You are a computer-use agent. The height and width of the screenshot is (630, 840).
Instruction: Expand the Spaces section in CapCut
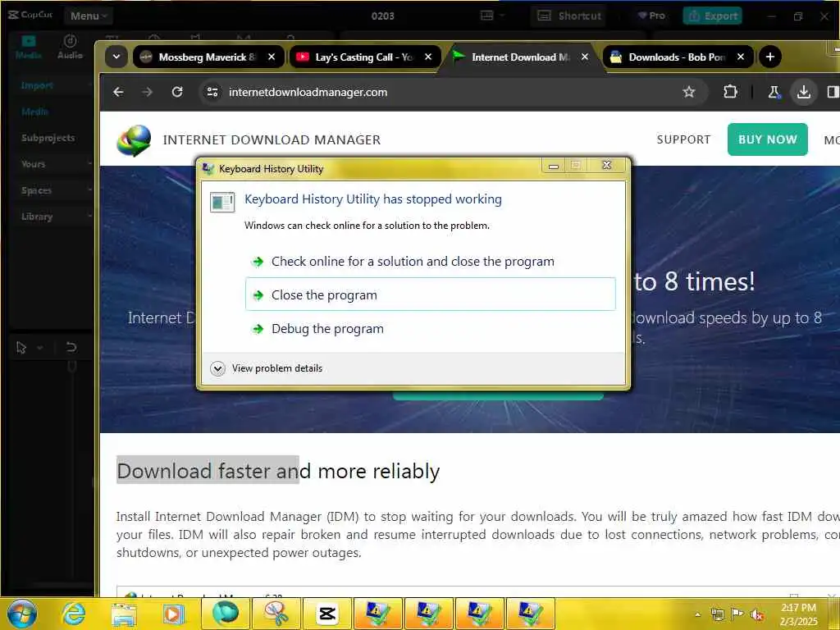coord(52,190)
